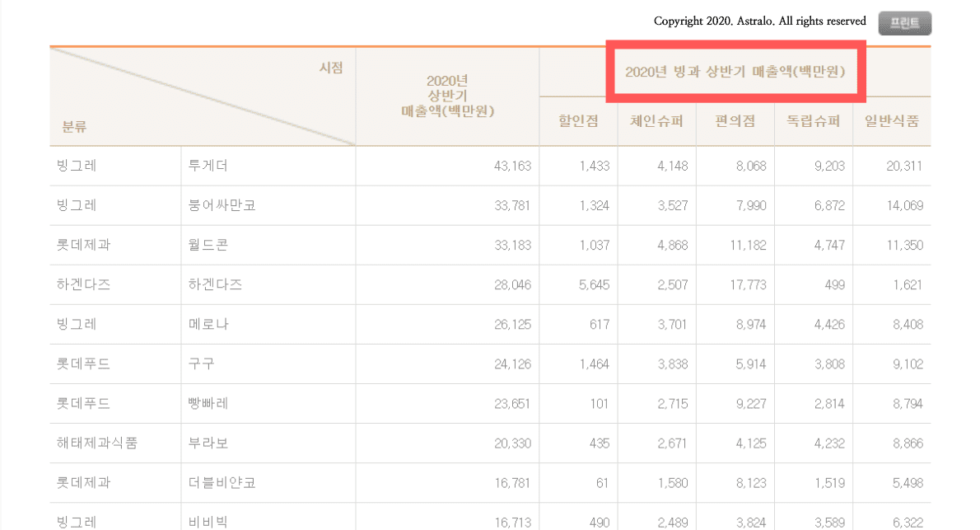Click the 8,866 value in 부라보 row

click(908, 443)
